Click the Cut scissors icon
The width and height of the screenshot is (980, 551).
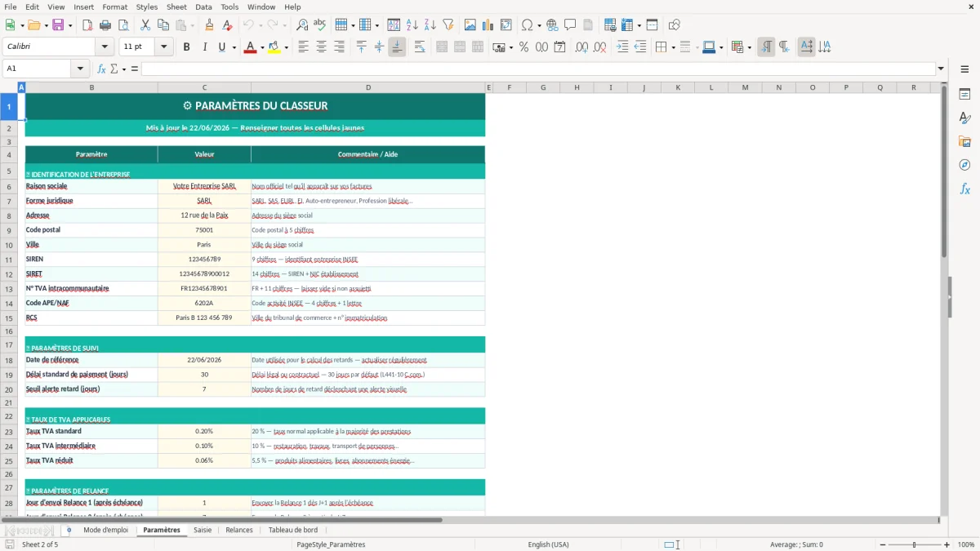click(x=145, y=25)
